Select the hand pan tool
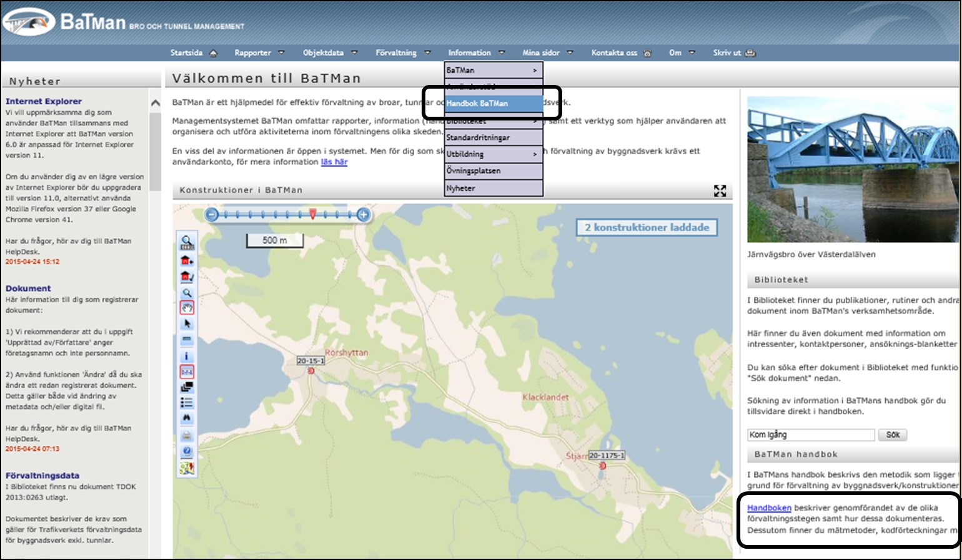Viewport: 962px width, 560px height. [187, 308]
